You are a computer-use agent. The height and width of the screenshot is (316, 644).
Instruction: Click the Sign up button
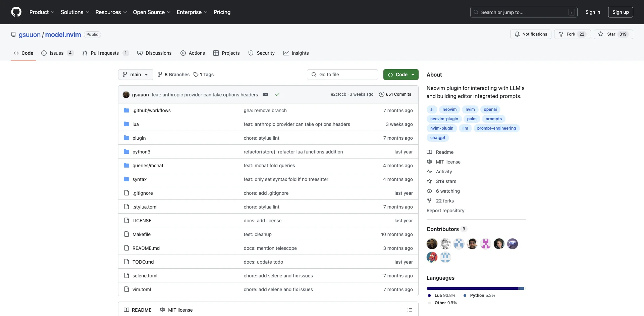621,12
